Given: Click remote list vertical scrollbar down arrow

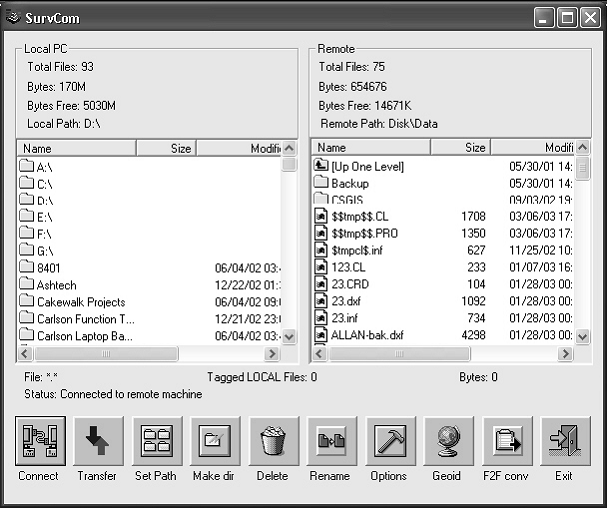Looking at the screenshot, I should [x=583, y=337].
